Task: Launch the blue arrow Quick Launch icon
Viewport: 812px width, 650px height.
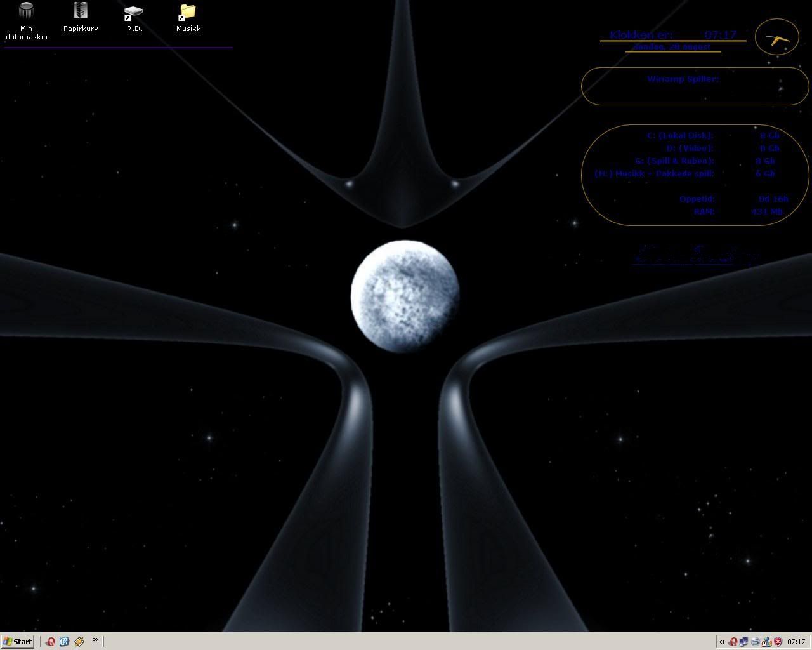Action: [x=64, y=642]
